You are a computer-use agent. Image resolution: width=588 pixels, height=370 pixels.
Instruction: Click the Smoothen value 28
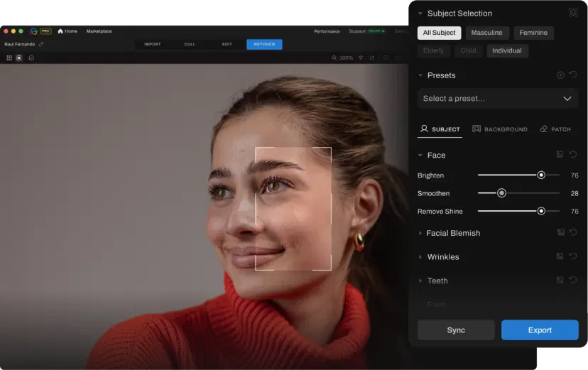[575, 193]
